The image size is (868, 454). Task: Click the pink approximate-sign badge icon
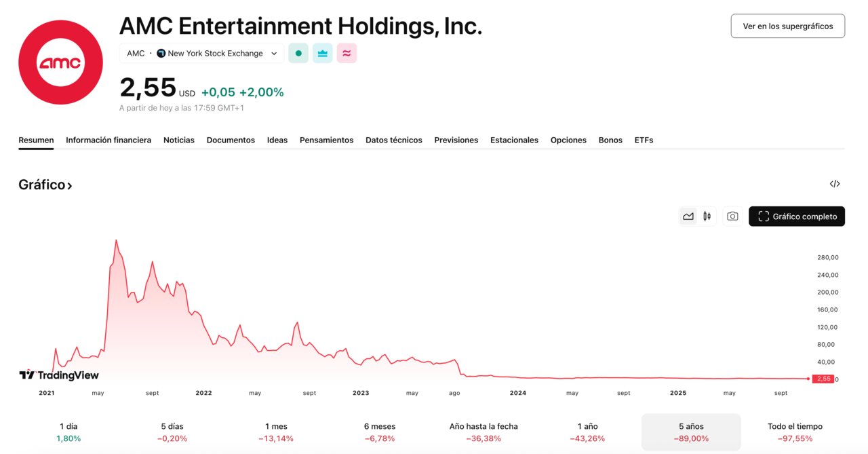coord(347,54)
